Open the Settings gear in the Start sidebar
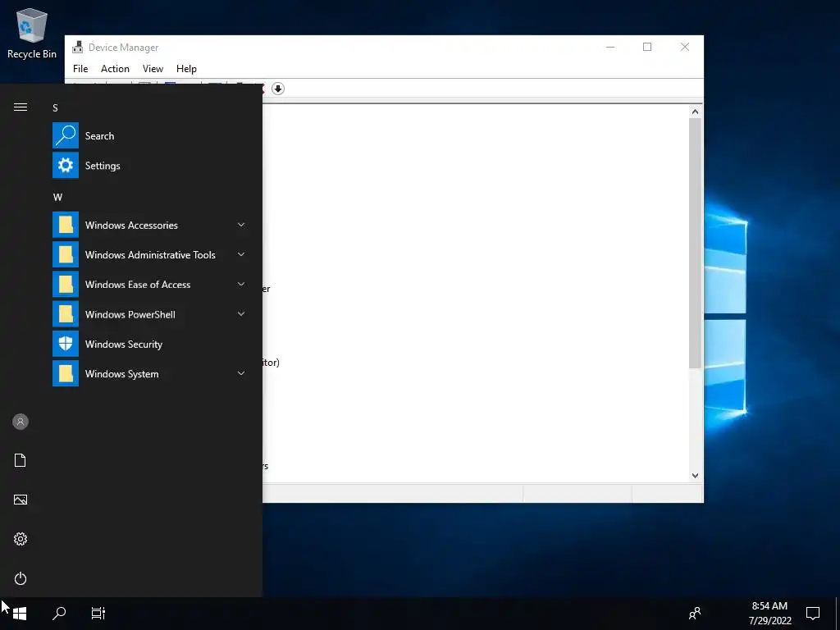The width and height of the screenshot is (840, 630). (21, 539)
